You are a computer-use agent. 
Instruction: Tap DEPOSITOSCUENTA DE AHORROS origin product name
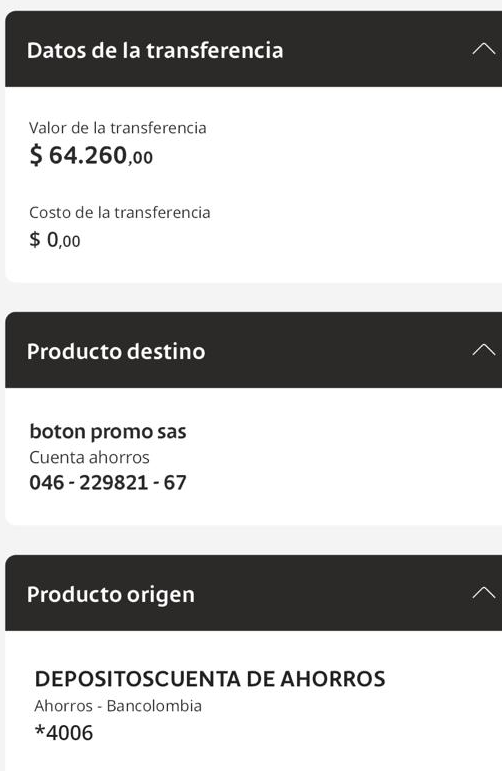tap(210, 679)
